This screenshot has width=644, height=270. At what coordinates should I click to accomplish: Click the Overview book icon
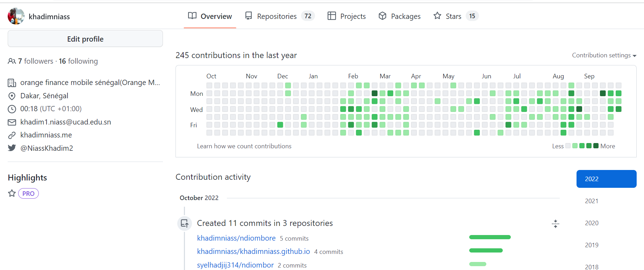[x=192, y=16]
